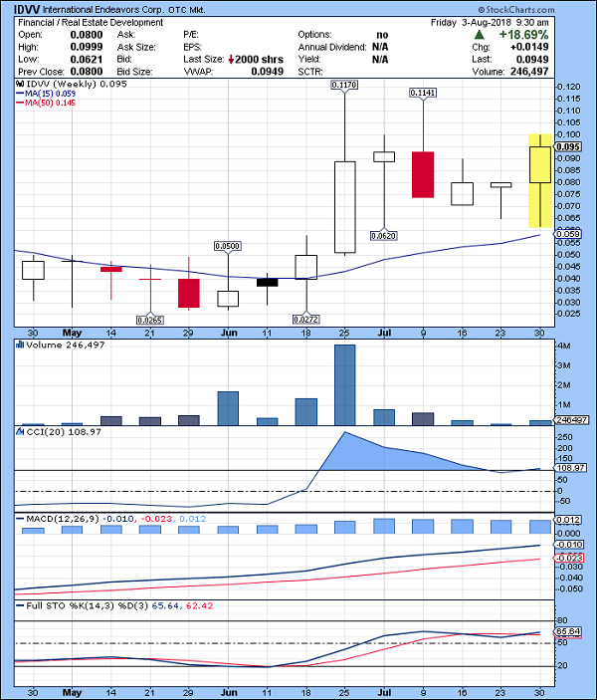The image size is (597, 700).
Task: Click the 0.095 last-price axis tag
Action: tap(567, 147)
